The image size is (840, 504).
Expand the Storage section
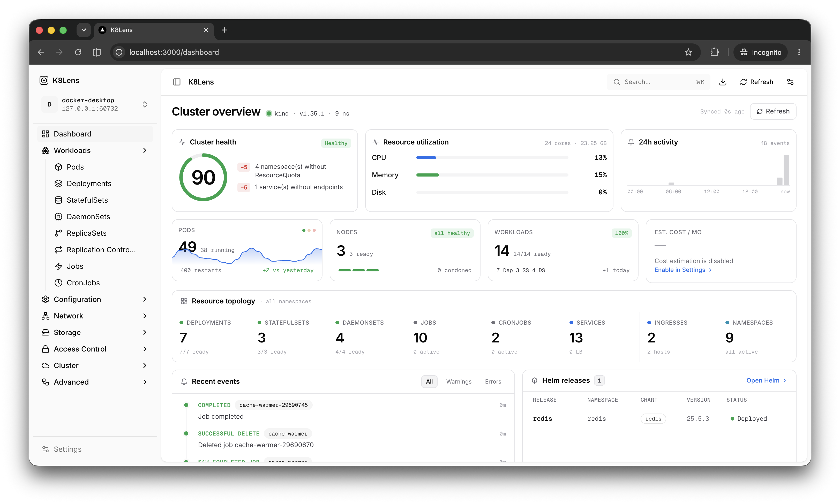click(95, 332)
